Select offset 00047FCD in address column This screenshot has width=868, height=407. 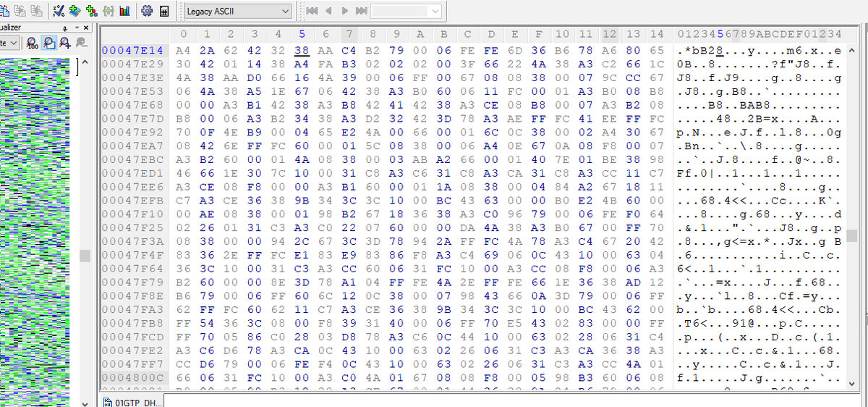click(x=133, y=337)
